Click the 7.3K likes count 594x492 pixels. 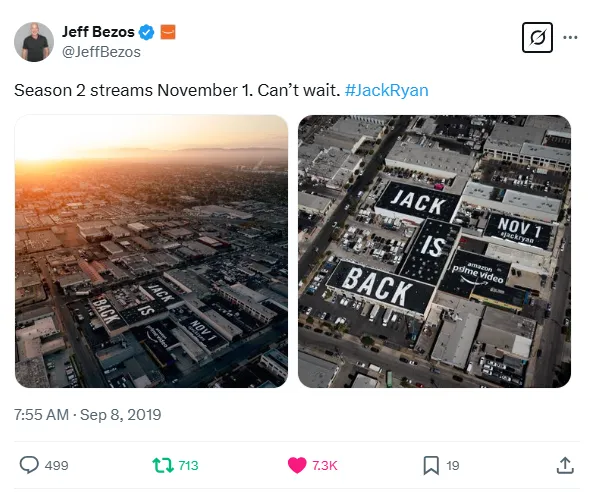(x=325, y=465)
